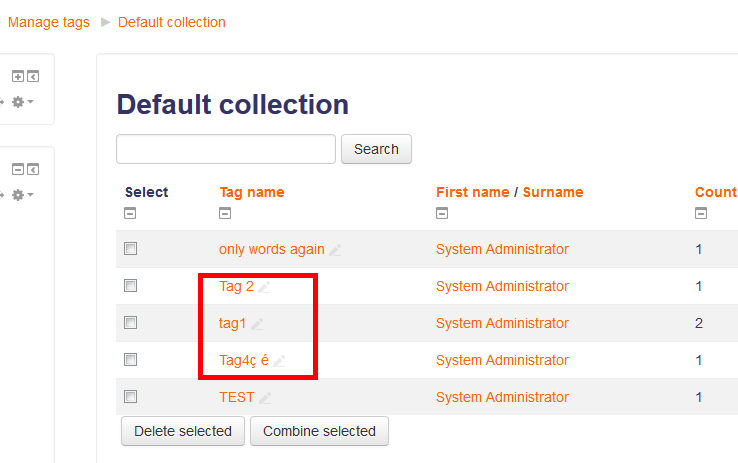Click the Search button

pyautogui.click(x=377, y=149)
